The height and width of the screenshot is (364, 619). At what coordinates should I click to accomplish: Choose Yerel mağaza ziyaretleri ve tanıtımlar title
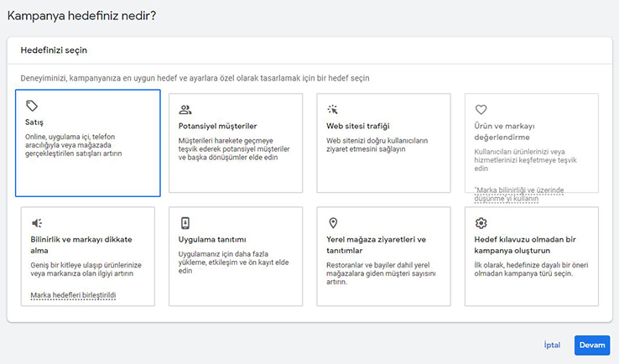pyautogui.click(x=377, y=245)
